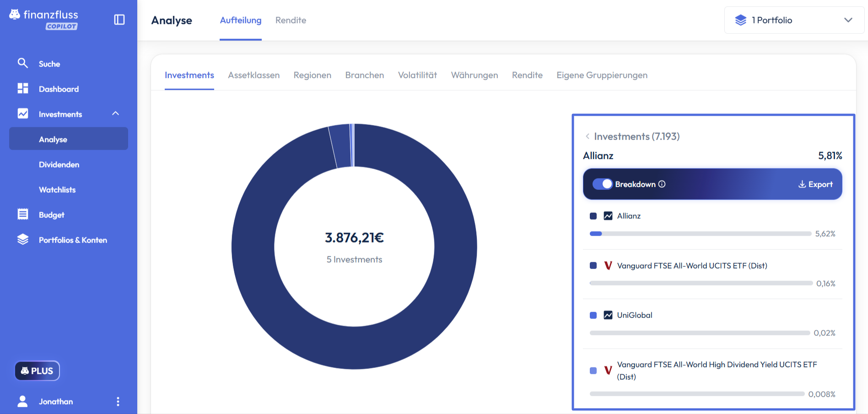Collapse the Investments section in the sidebar
868x414 pixels.
[116, 113]
